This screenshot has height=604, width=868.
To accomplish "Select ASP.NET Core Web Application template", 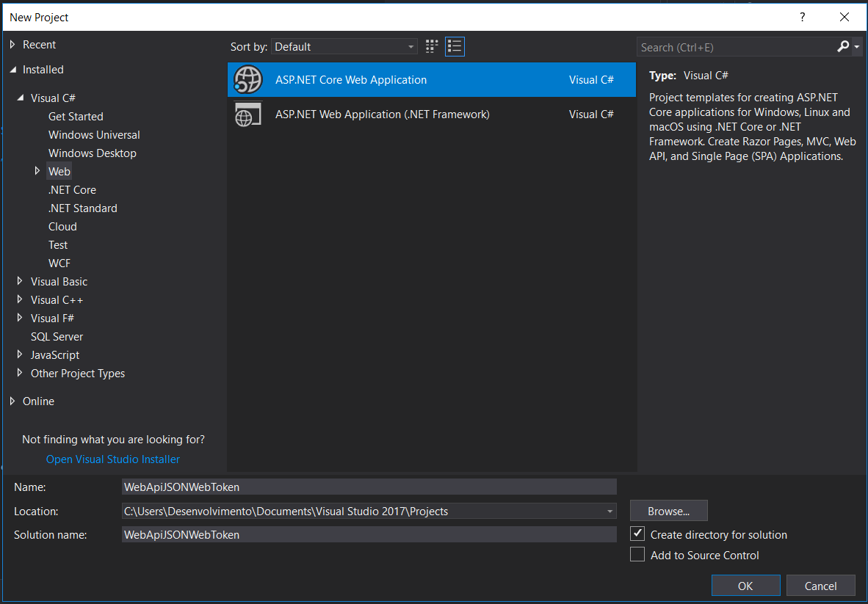I will coord(432,80).
